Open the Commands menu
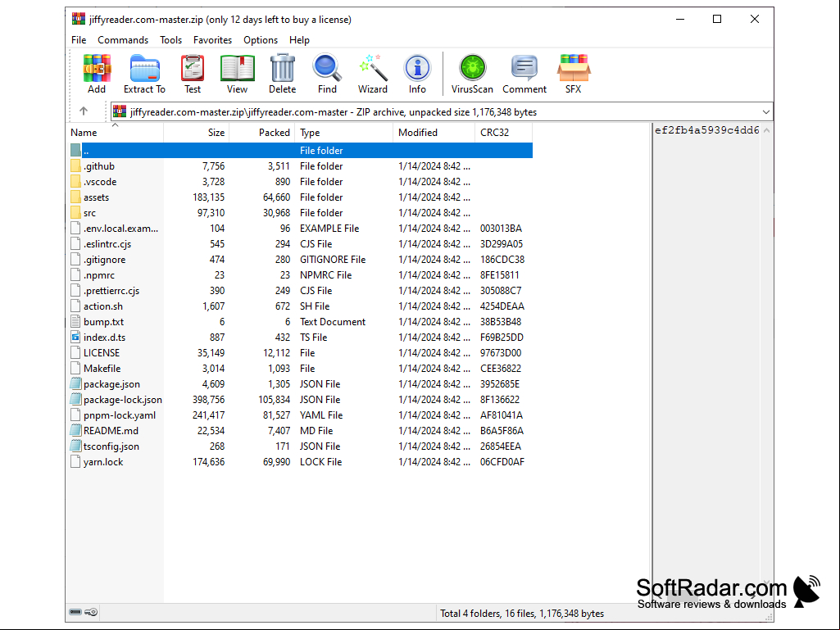The height and width of the screenshot is (630, 840). [x=123, y=40]
